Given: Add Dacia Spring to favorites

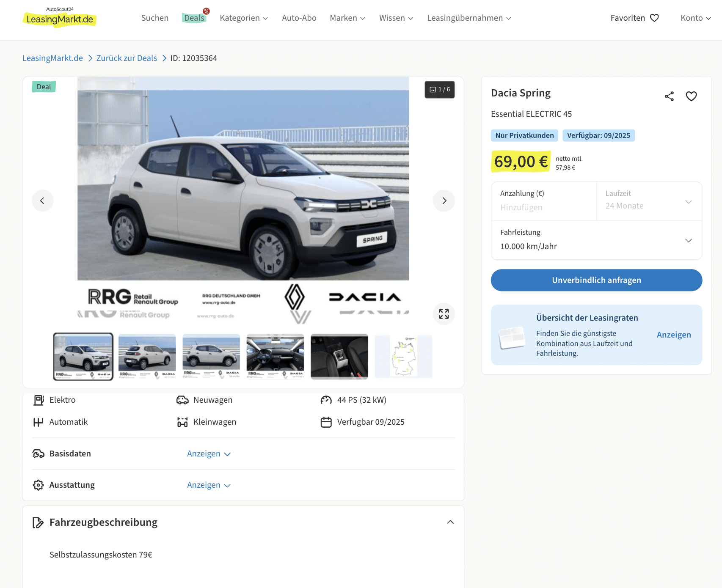Looking at the screenshot, I should [691, 96].
